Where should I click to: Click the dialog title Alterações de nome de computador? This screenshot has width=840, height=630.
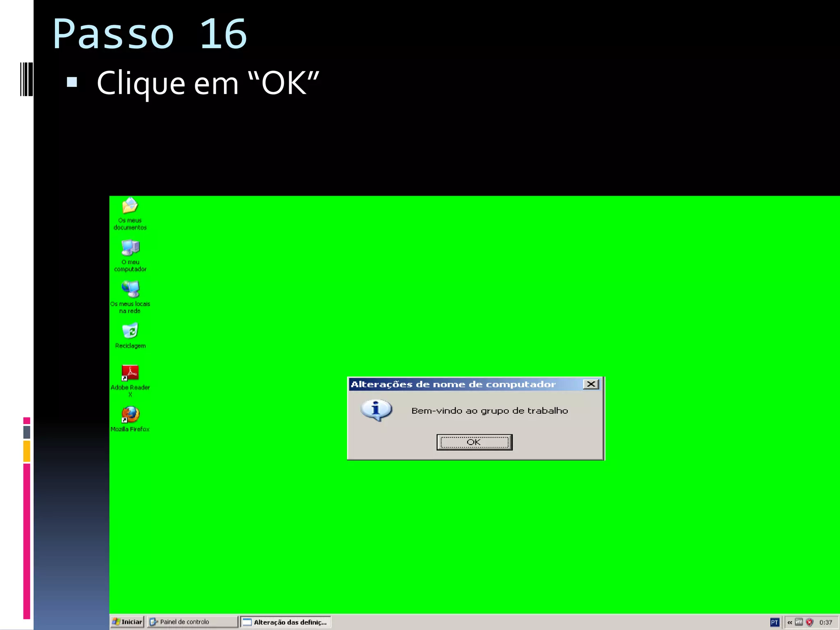(x=453, y=384)
